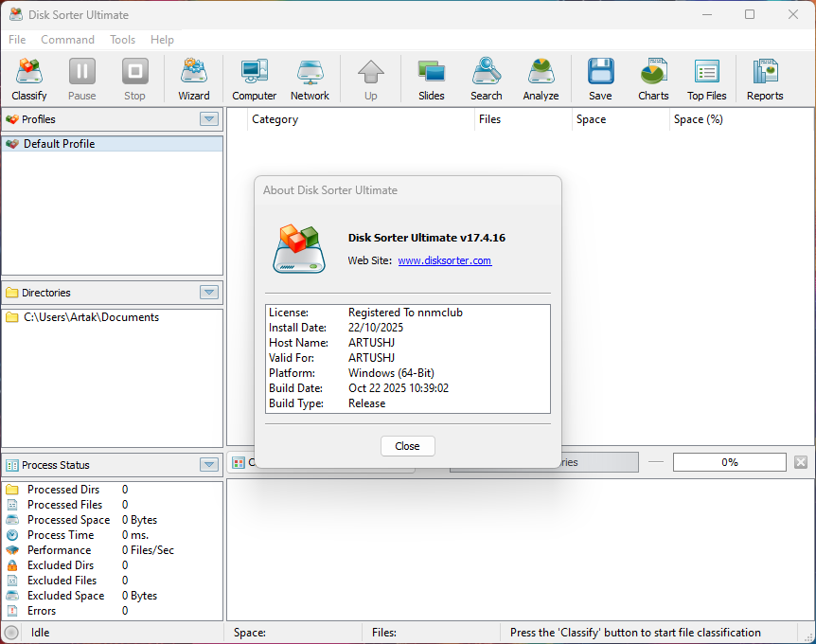This screenshot has height=644, width=816.
Task: Sort by the Files column header
Action: click(523, 119)
